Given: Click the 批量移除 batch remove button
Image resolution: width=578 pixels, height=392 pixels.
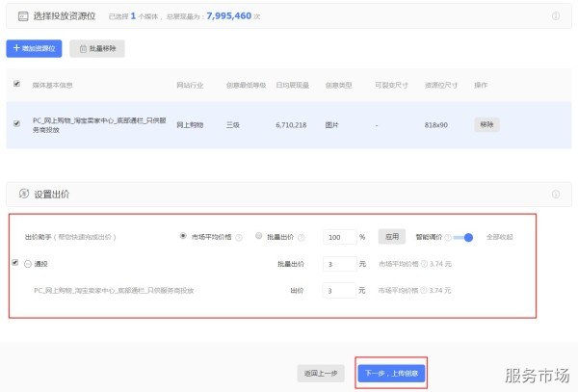Looking at the screenshot, I should pos(97,48).
